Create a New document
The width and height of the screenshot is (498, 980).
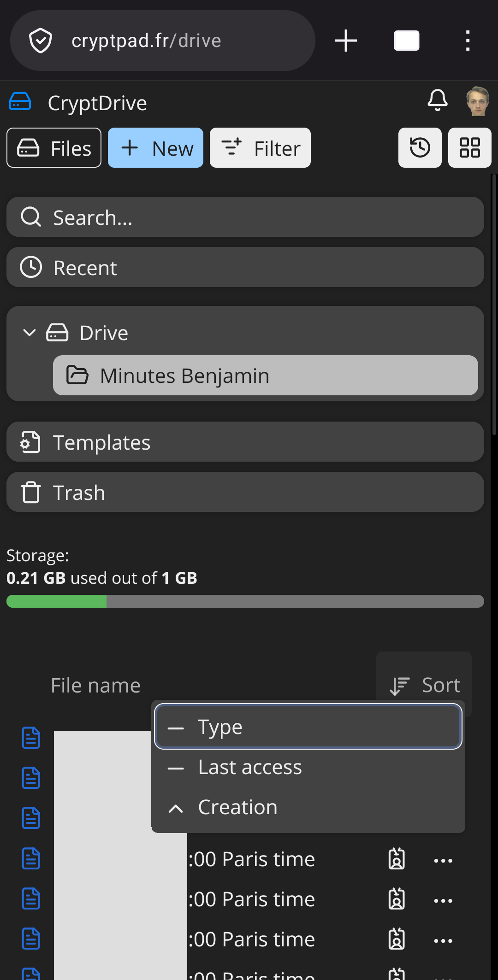[155, 148]
